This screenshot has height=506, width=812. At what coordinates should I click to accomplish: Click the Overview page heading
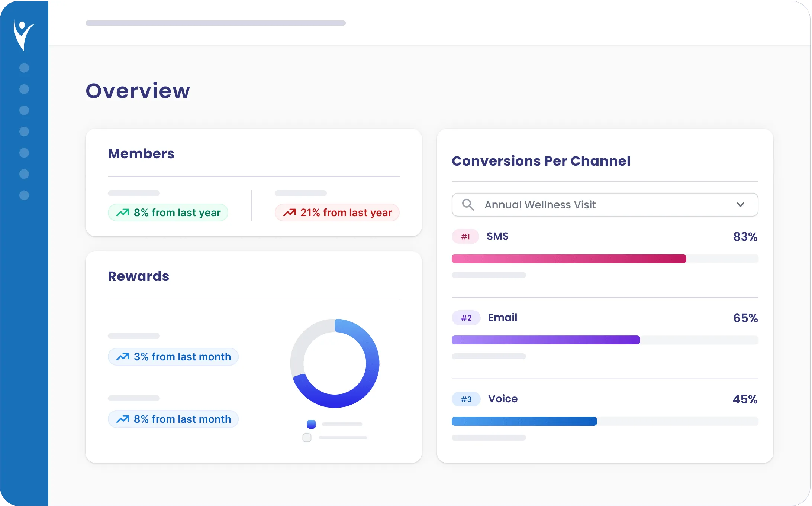pos(138,91)
